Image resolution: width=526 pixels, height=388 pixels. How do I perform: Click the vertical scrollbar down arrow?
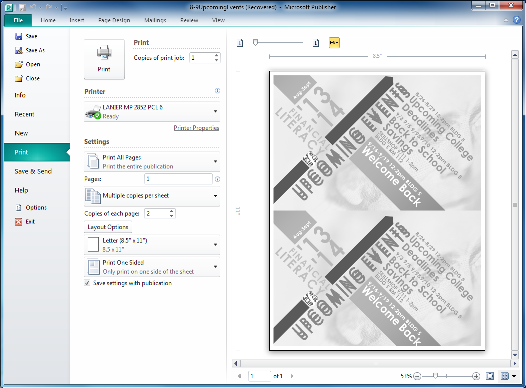(x=515, y=355)
